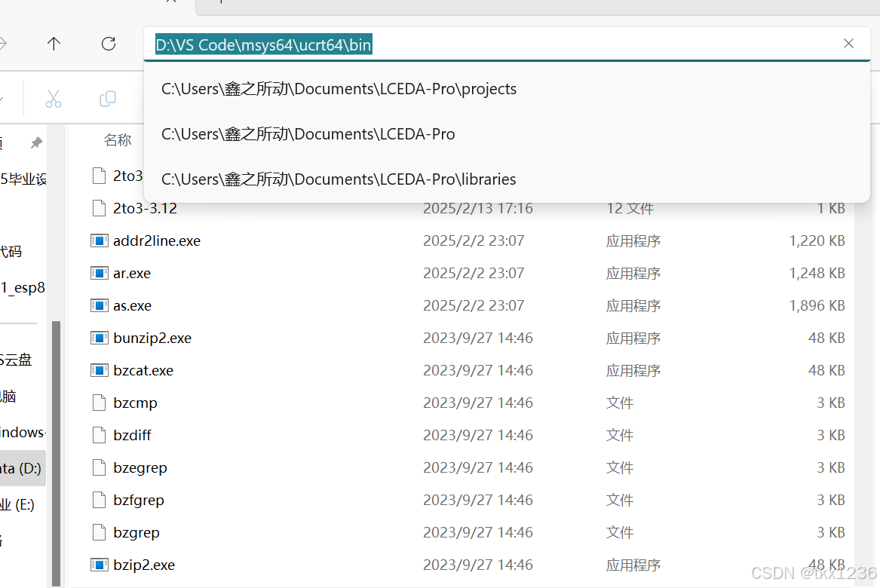Click the Refresh icon to reload the folder

[108, 44]
